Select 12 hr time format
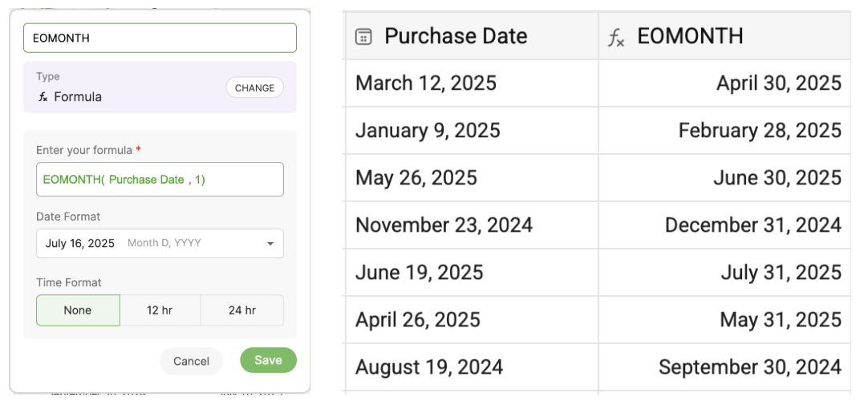Viewport: 868px width, 401px height. point(160,310)
